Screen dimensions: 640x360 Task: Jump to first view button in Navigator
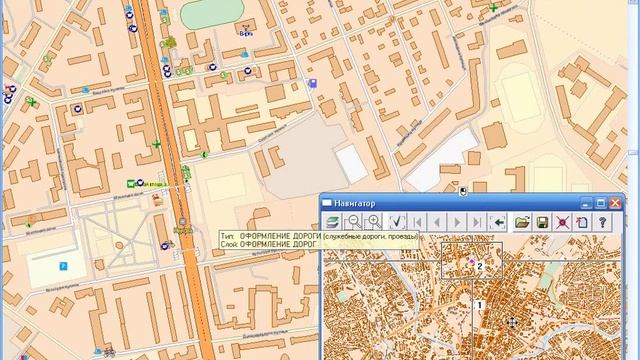click(x=417, y=222)
